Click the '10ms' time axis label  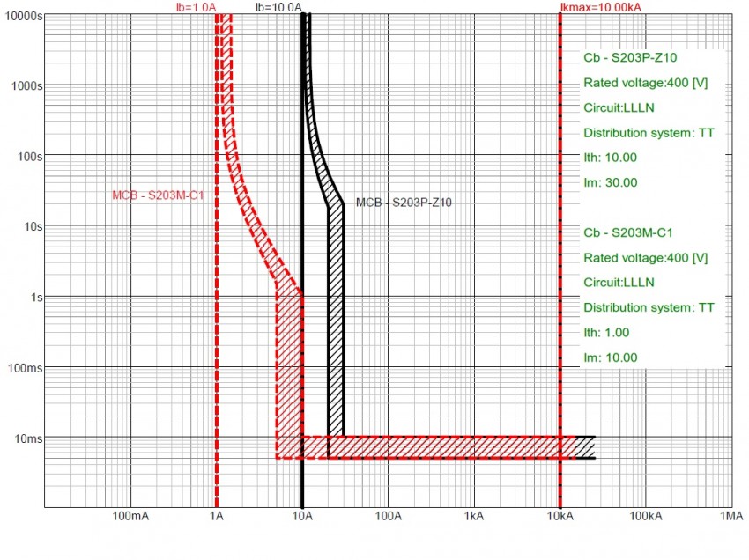(28, 438)
